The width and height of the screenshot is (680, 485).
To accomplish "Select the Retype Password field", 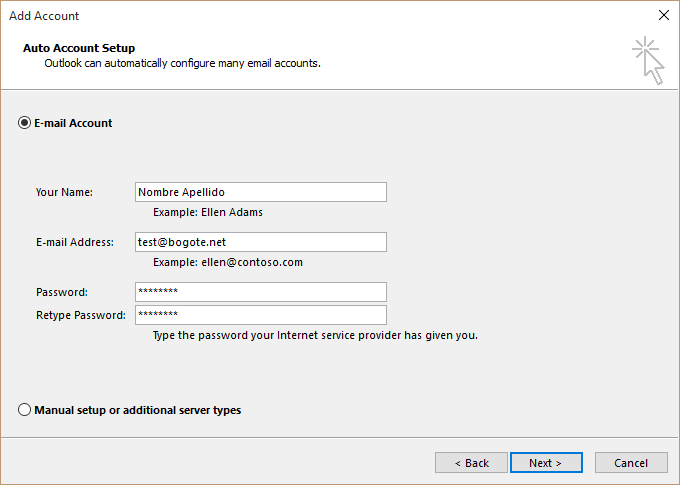I will pyautogui.click(x=260, y=315).
